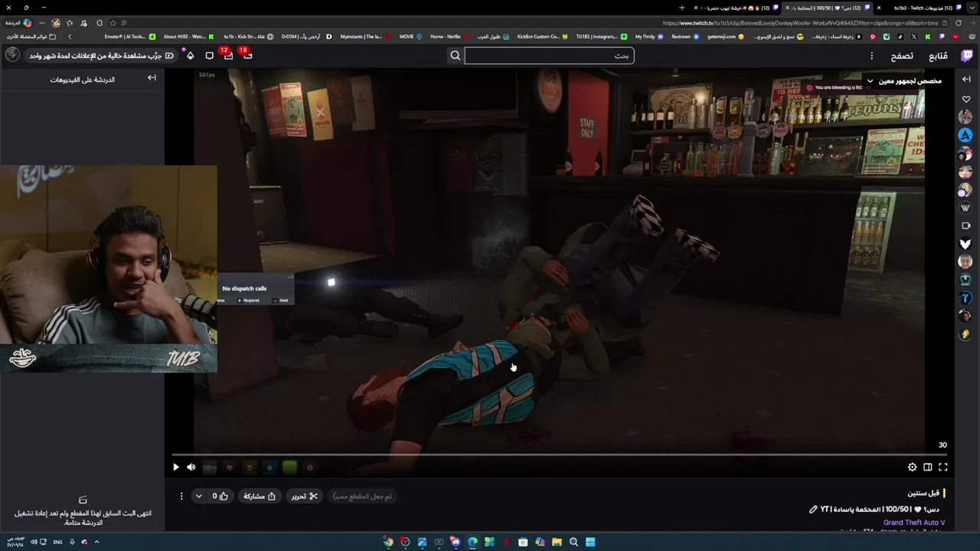
Task: Open the Envato AI Tools bookmark
Action: tap(129, 37)
